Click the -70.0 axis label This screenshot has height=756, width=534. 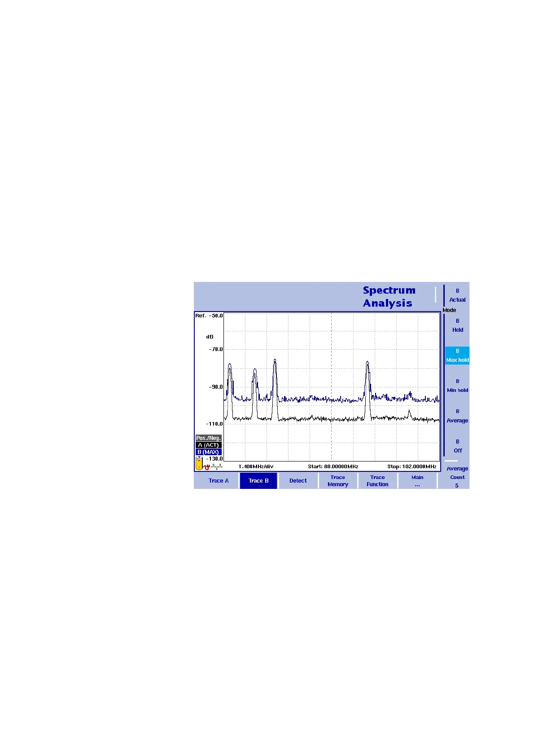(215, 349)
